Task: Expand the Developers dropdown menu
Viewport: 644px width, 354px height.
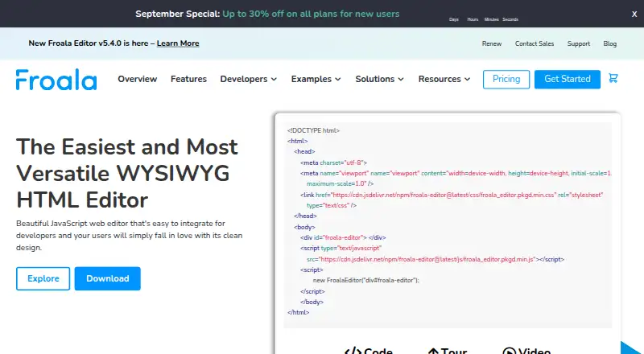Action: [249, 79]
